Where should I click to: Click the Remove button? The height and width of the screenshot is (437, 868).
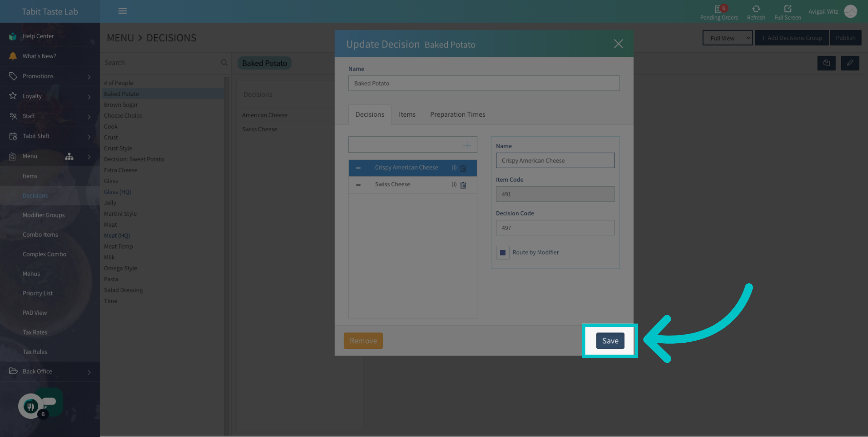pyautogui.click(x=363, y=341)
